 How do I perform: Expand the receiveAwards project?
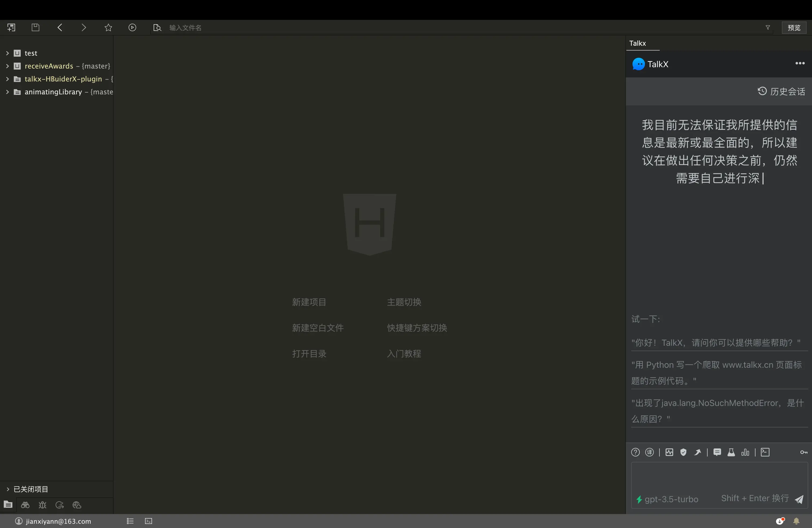(x=8, y=66)
